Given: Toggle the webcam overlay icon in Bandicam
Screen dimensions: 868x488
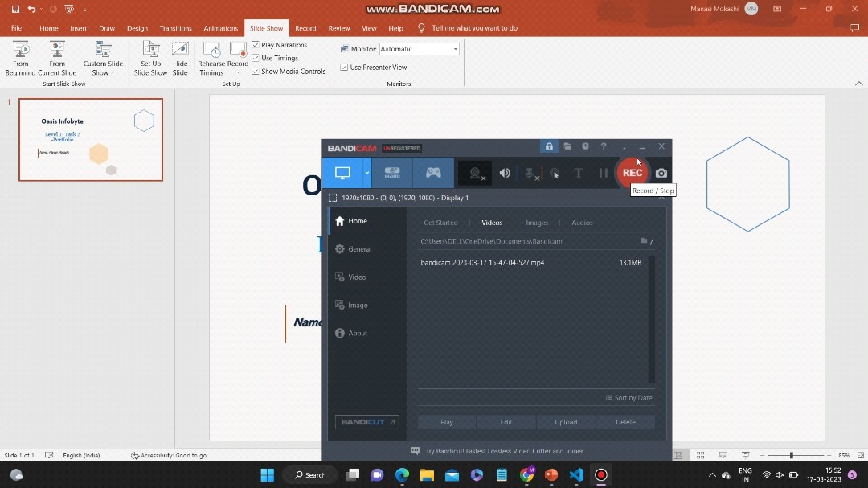Looking at the screenshot, I should pos(475,173).
